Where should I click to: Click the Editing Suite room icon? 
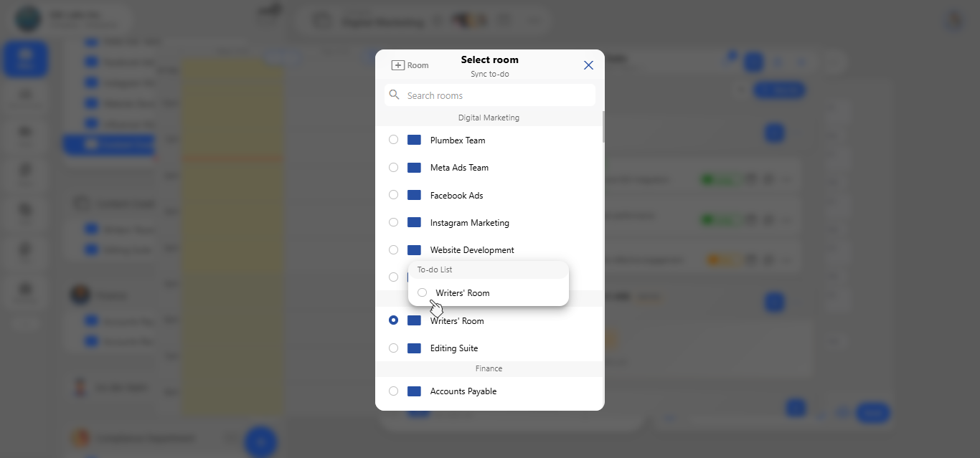(414, 348)
